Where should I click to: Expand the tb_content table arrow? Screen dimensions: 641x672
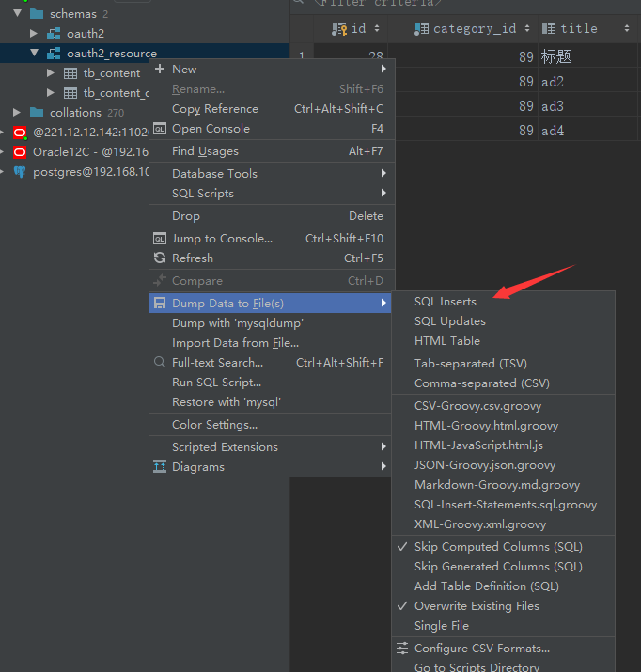51,73
